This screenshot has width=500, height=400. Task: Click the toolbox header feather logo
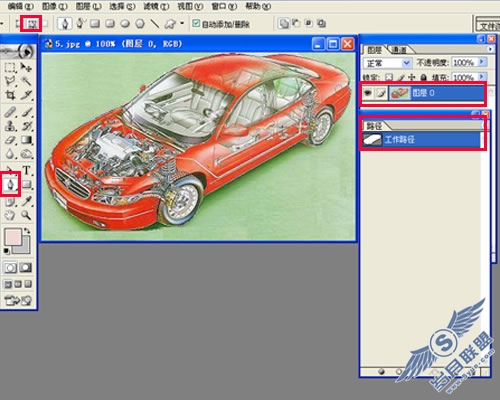click(x=18, y=51)
